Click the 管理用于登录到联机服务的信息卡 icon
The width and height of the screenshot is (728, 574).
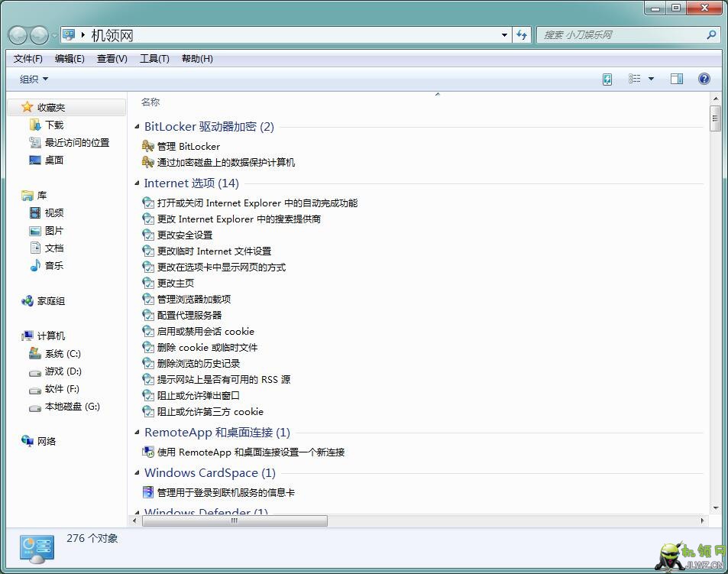tap(147, 492)
